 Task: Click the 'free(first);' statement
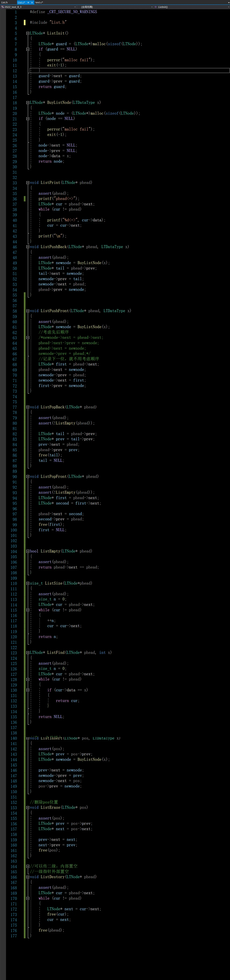tap(51, 524)
